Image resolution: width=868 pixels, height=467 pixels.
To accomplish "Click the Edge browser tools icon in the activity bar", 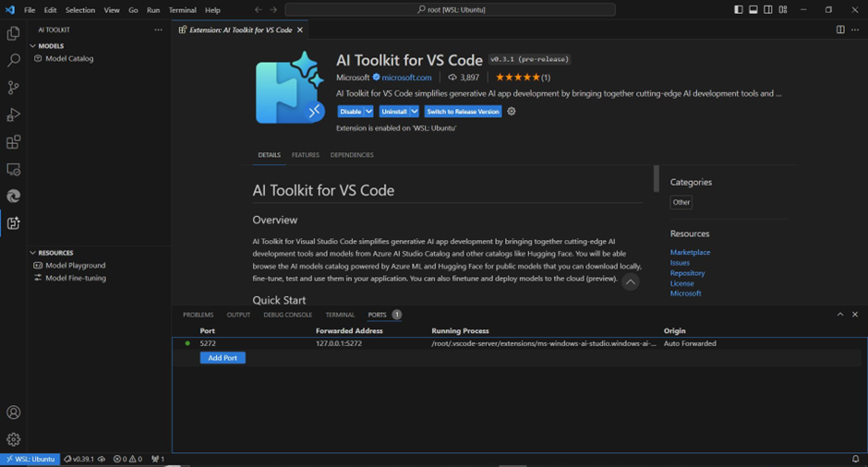I will coord(13,196).
